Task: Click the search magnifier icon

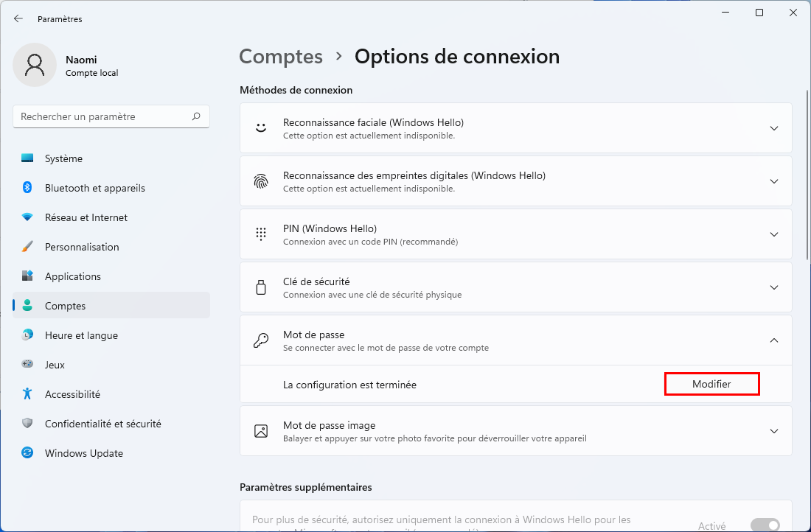Action: click(196, 116)
